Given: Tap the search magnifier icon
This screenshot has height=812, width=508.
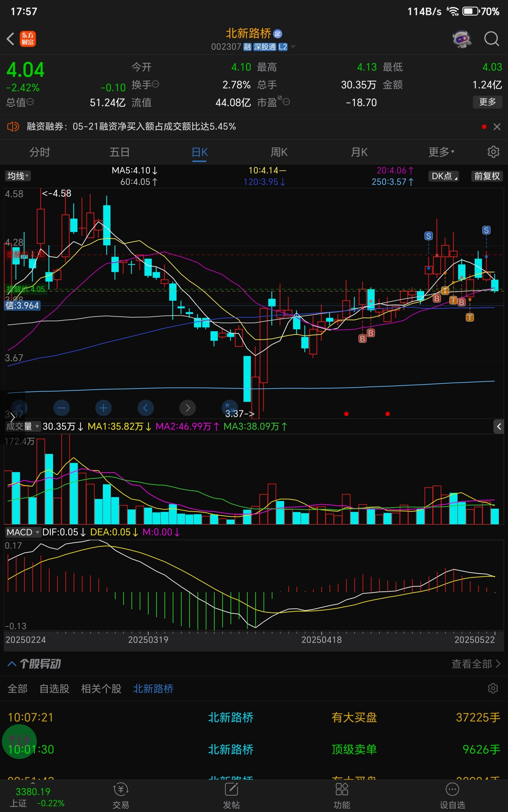Looking at the screenshot, I should 491,39.
